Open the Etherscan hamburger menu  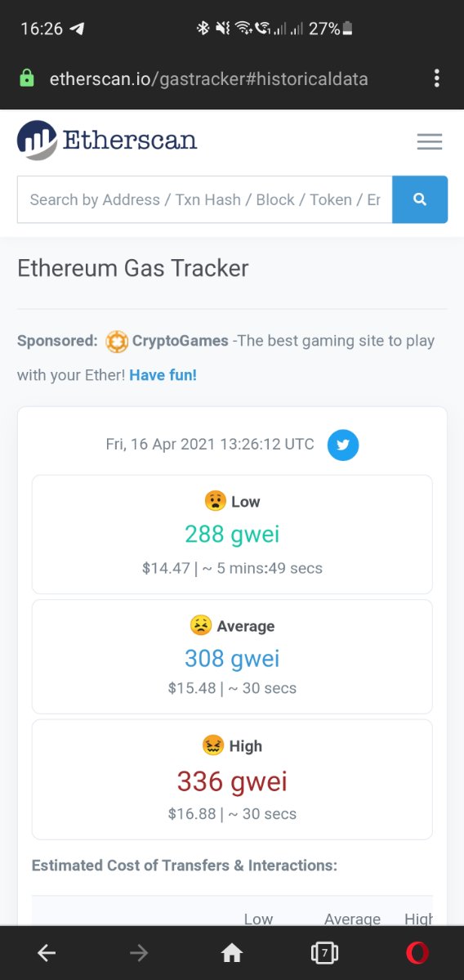point(429,141)
